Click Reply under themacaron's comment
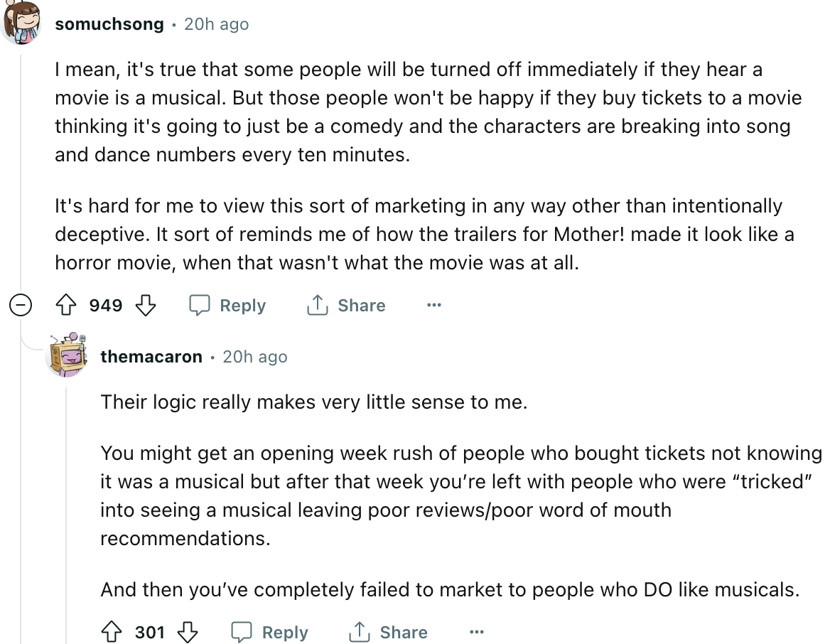 click(x=271, y=632)
